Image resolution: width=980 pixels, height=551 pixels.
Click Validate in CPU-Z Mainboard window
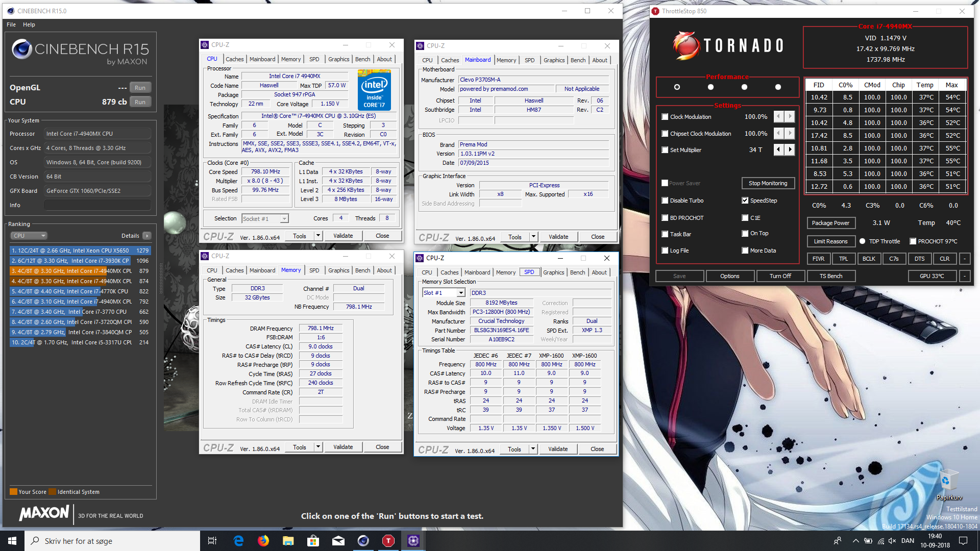click(x=558, y=237)
